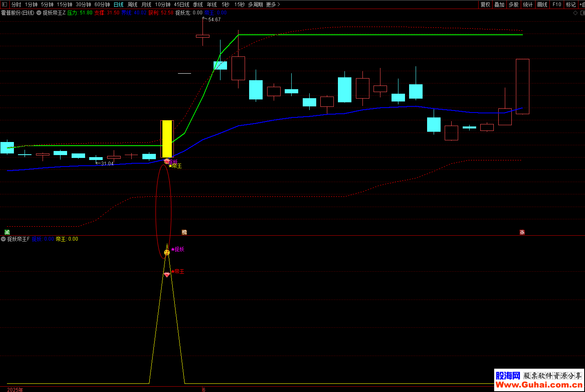Click the 获利: 52.58 indicator value
The image size is (585, 392).
pyautogui.click(x=161, y=13)
